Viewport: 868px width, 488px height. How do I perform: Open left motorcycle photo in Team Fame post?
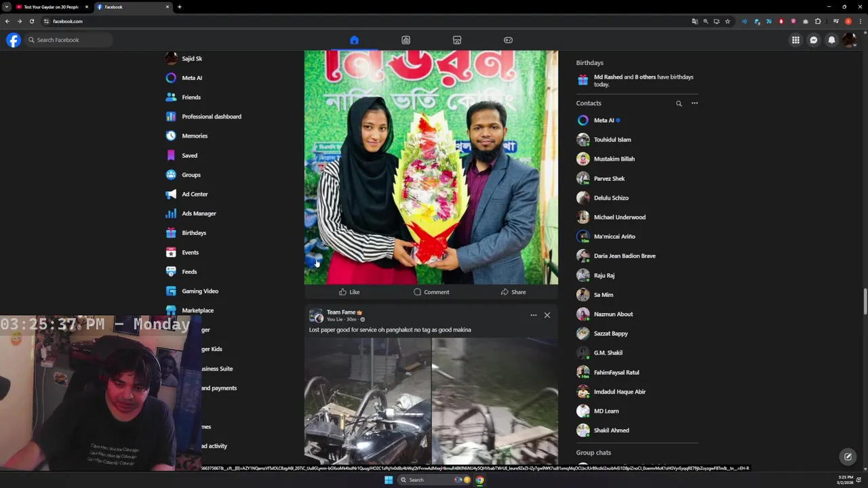tap(368, 401)
